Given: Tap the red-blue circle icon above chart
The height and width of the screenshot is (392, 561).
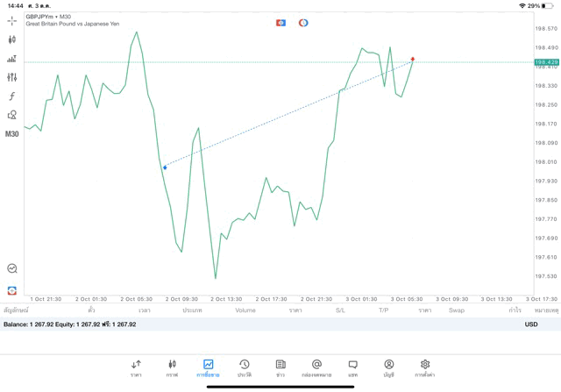Looking at the screenshot, I should click(x=303, y=22).
